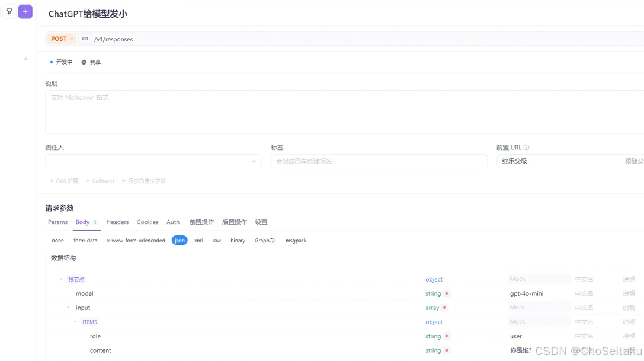Viewport: 644px width, 361px height.
Task: Open the 前置 URL 继承父级 selector
Action: coord(570,161)
